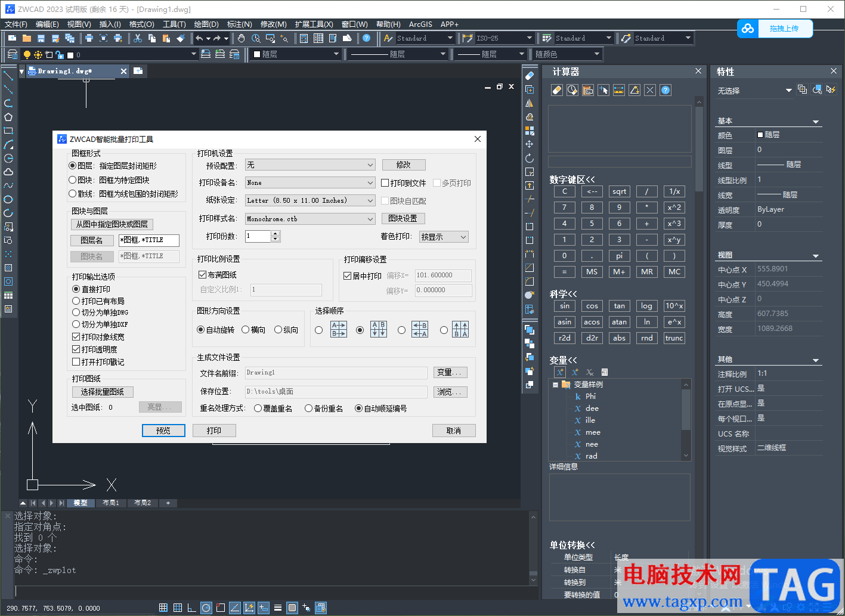Click the Cut scissors icon

click(137, 38)
